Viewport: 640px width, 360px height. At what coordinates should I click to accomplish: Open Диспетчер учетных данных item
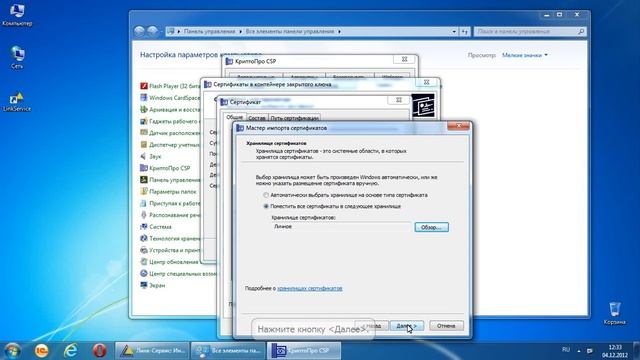[171, 144]
